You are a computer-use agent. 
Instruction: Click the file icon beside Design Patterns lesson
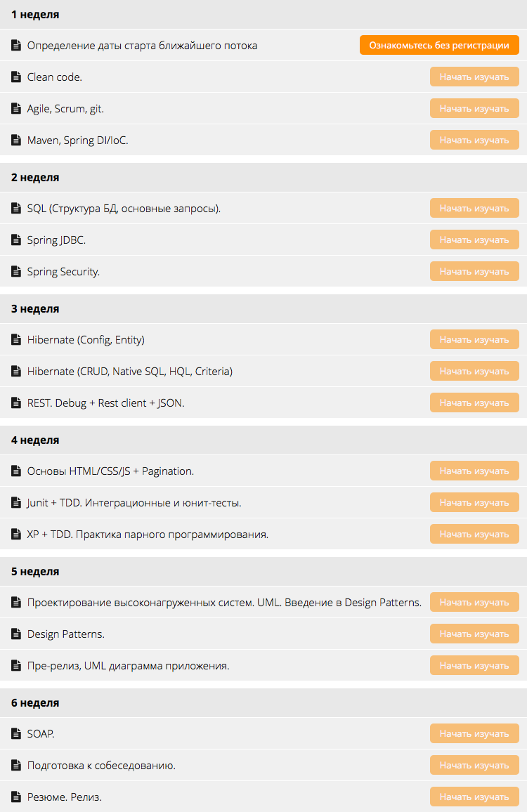(x=16, y=634)
